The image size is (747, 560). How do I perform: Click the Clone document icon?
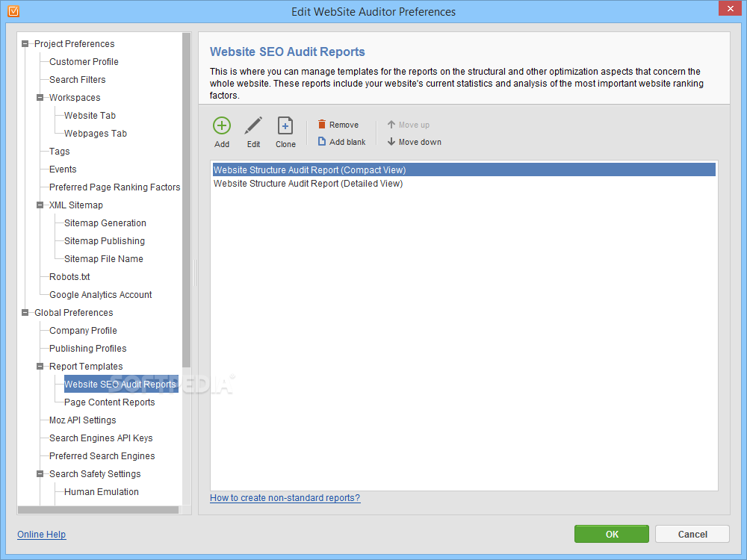tap(285, 125)
